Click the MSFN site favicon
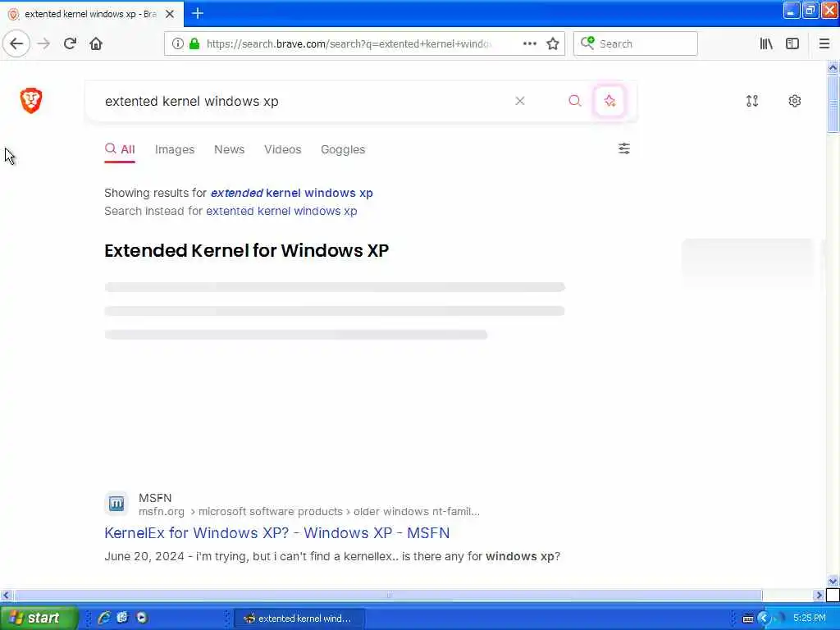 click(x=116, y=504)
